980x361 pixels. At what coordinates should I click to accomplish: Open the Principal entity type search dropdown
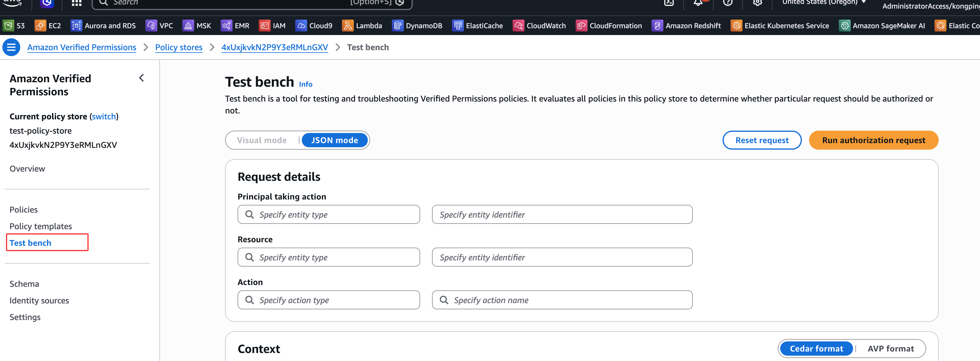pyautogui.click(x=329, y=215)
